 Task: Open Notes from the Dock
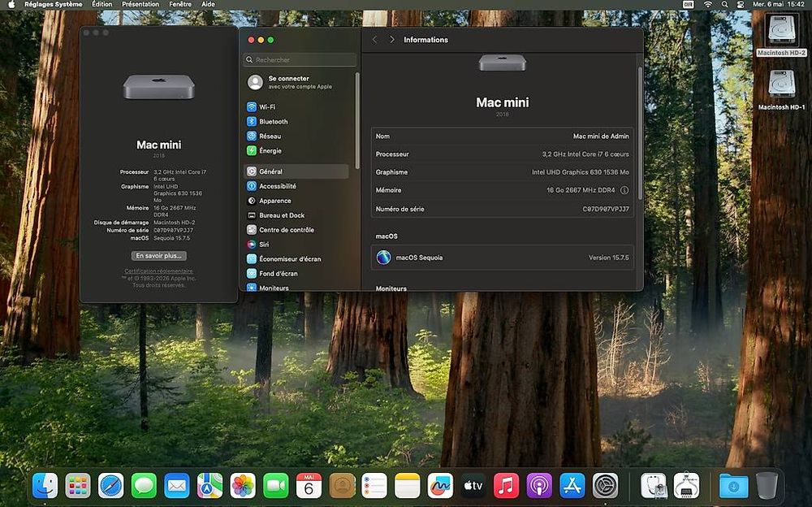(408, 486)
